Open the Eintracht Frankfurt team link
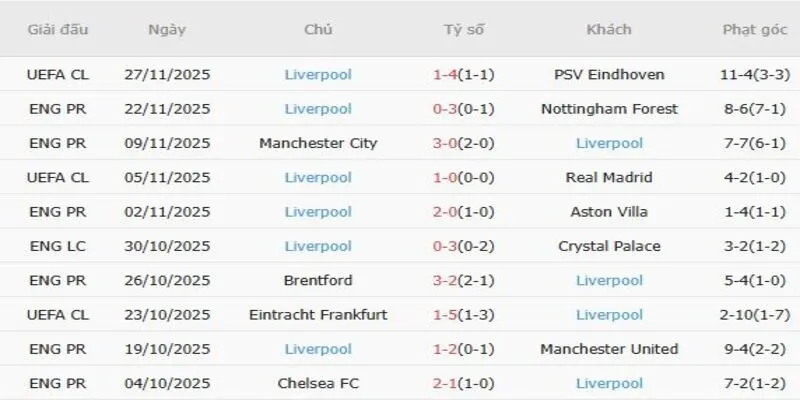Image resolution: width=800 pixels, height=400 pixels. (x=318, y=315)
